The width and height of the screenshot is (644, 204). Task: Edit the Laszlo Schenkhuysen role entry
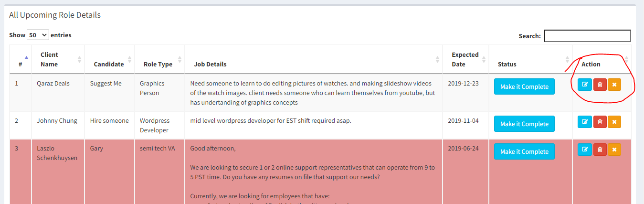coord(584,150)
